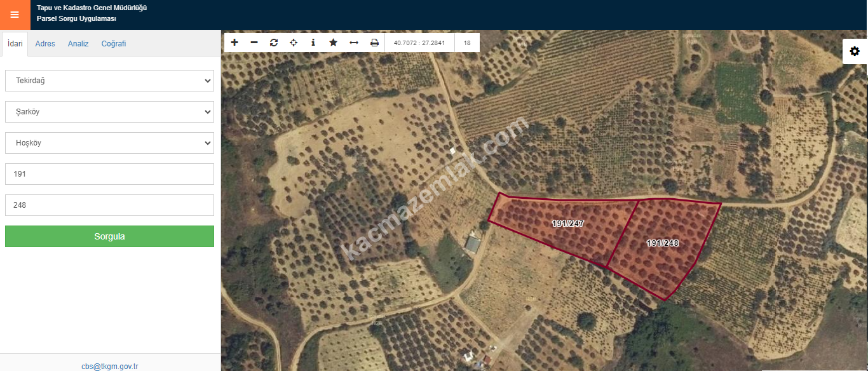Open the Coğrafi tab
Image resolution: width=868 pixels, height=371 pixels.
114,44
